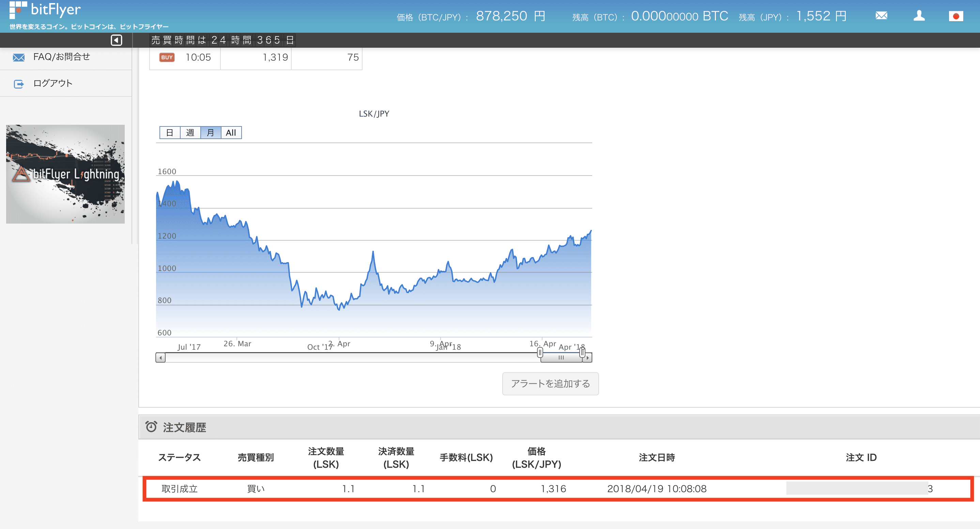Select the 週 chart range option

click(x=190, y=133)
